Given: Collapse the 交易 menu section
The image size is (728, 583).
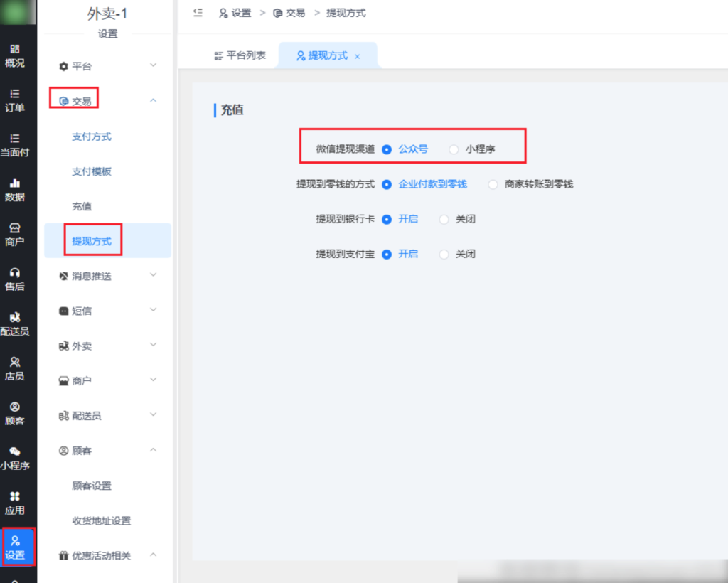Looking at the screenshot, I should (x=153, y=101).
